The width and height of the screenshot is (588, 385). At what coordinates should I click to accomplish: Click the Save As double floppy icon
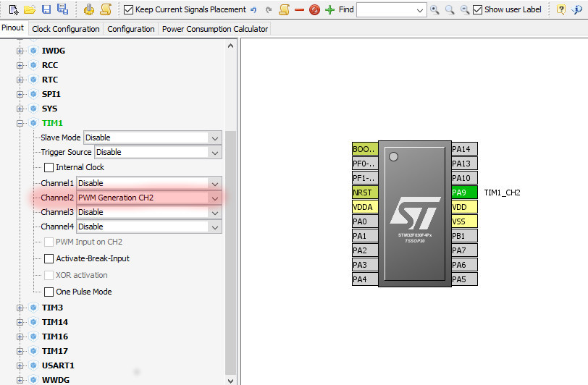coord(62,9)
